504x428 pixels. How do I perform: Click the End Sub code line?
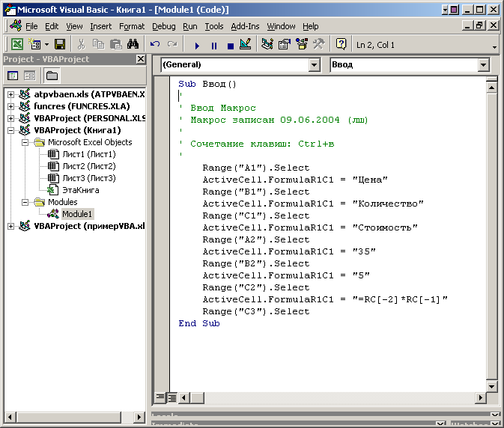(199, 323)
